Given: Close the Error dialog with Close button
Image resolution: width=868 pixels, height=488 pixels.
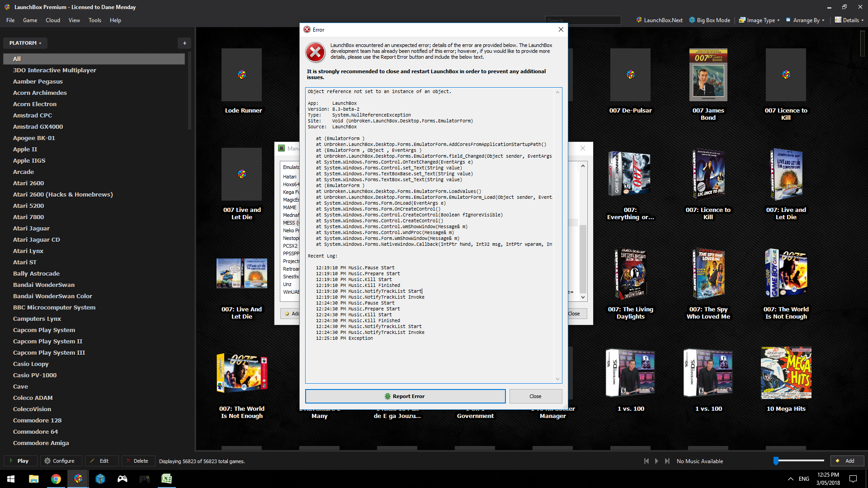Looking at the screenshot, I should click(x=535, y=396).
